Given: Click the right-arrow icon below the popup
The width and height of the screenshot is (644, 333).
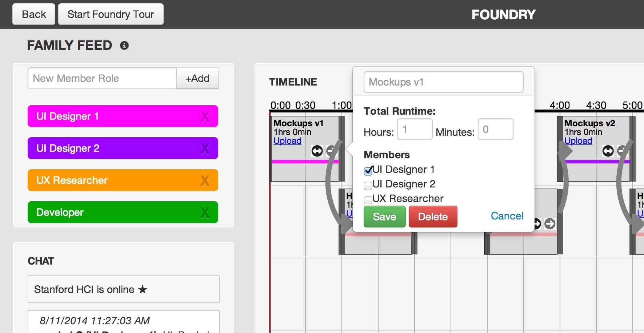Looking at the screenshot, I should [x=550, y=223].
